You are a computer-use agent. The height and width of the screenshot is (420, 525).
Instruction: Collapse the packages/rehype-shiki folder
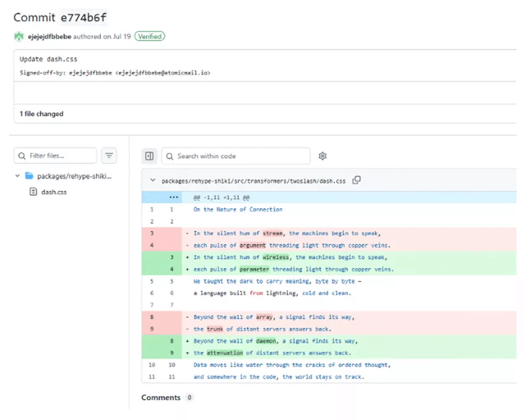(17, 176)
